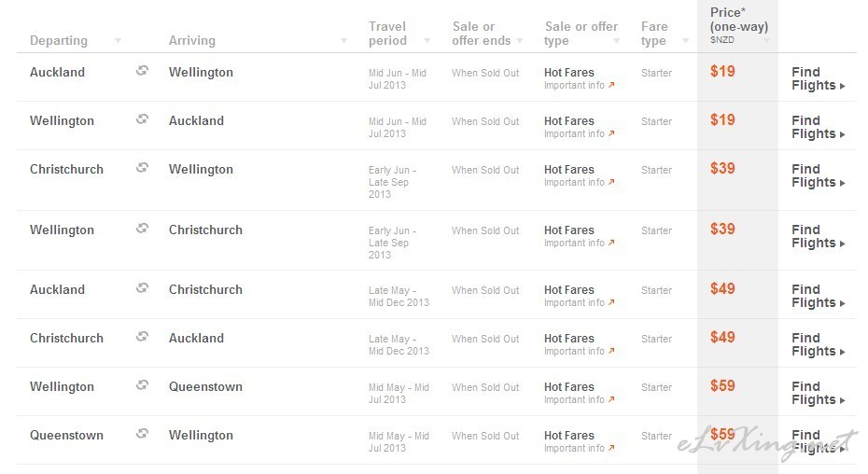Find Flights for $19 Auckland to Wellington
The image size is (868, 474).
click(819, 78)
